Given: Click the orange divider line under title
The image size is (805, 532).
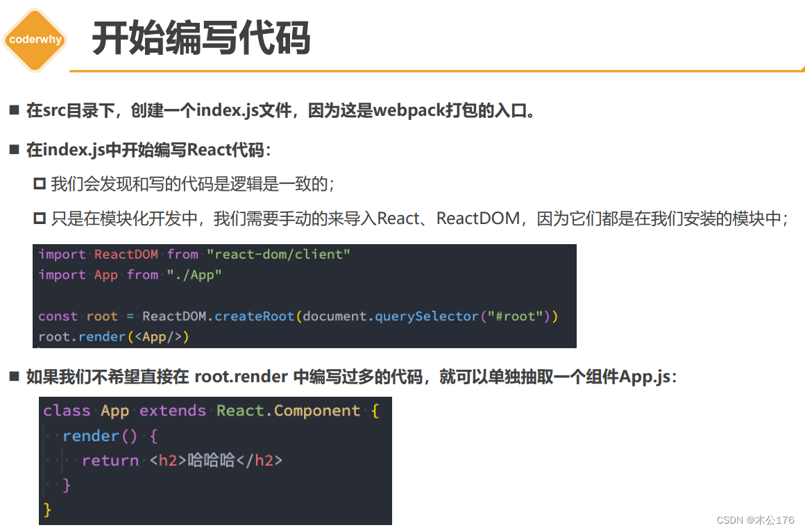Looking at the screenshot, I should click(x=436, y=67).
